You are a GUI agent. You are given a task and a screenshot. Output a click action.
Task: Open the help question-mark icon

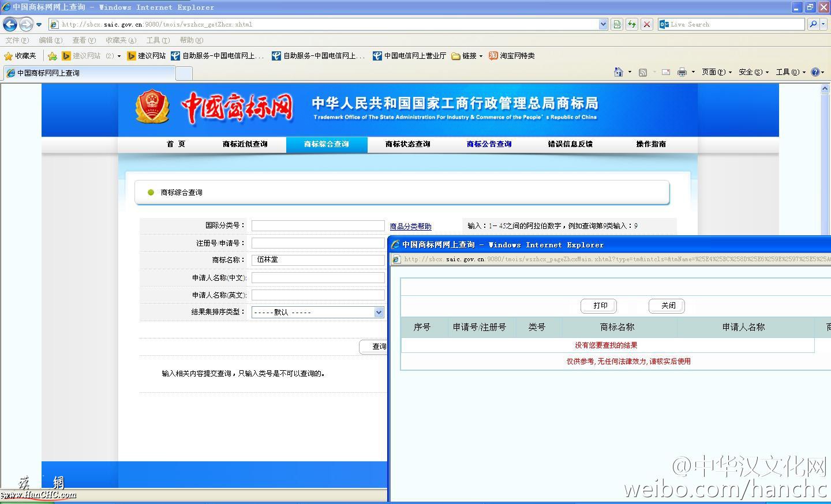[x=816, y=72]
